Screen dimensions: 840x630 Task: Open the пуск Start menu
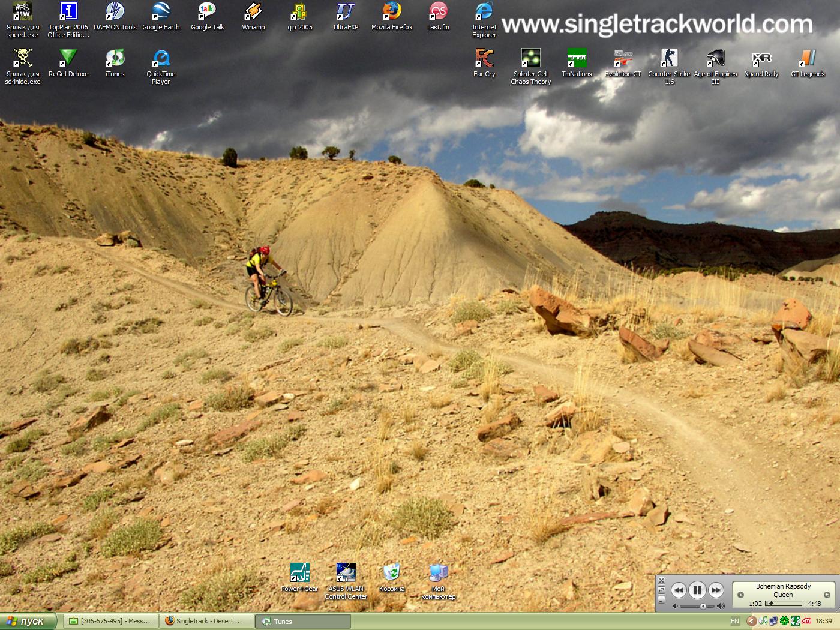(28, 621)
